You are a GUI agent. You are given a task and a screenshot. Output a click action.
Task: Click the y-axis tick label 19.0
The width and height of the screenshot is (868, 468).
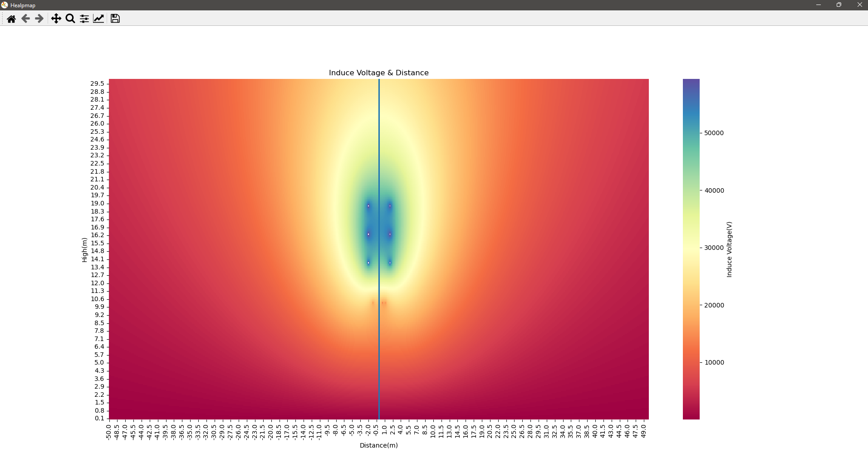point(97,203)
